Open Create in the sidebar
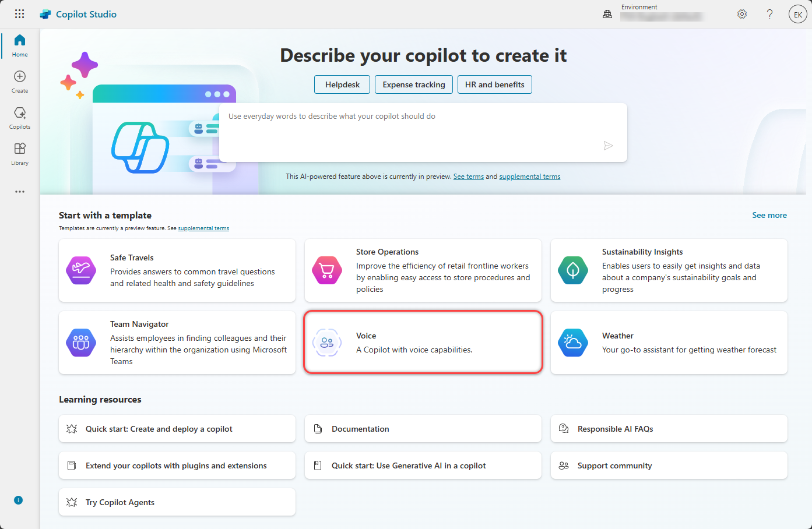Image resolution: width=812 pixels, height=529 pixels. (x=20, y=82)
